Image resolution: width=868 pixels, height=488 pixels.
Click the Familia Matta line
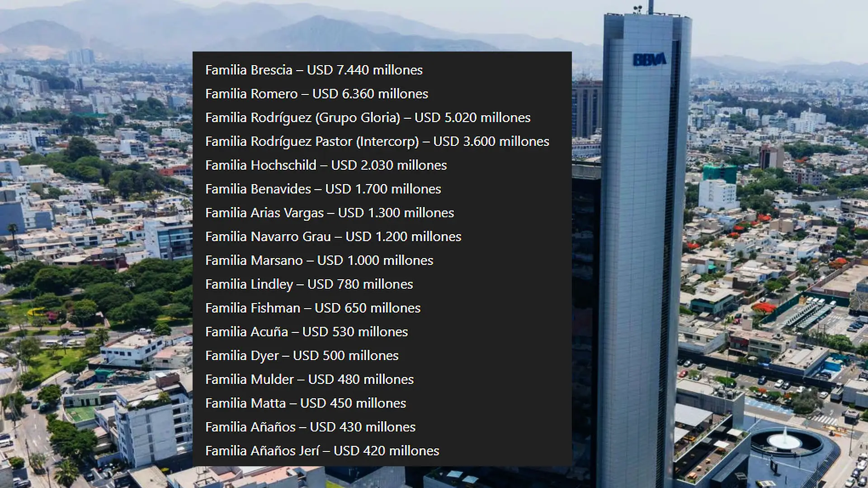coord(305,404)
